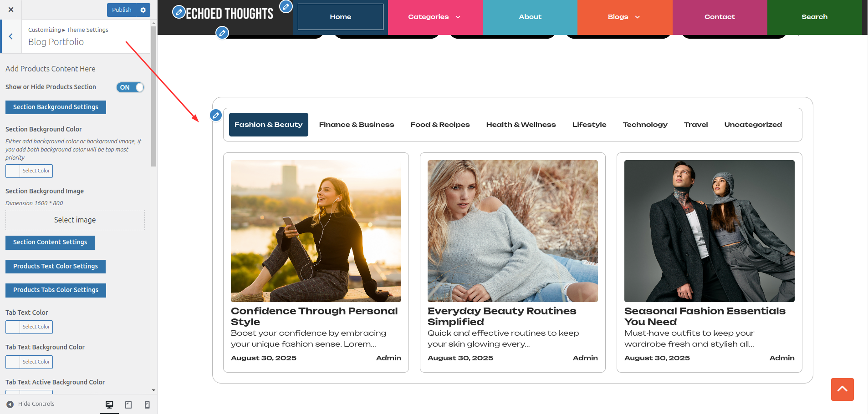
Task: Open the Contact page link
Action: pos(720,17)
